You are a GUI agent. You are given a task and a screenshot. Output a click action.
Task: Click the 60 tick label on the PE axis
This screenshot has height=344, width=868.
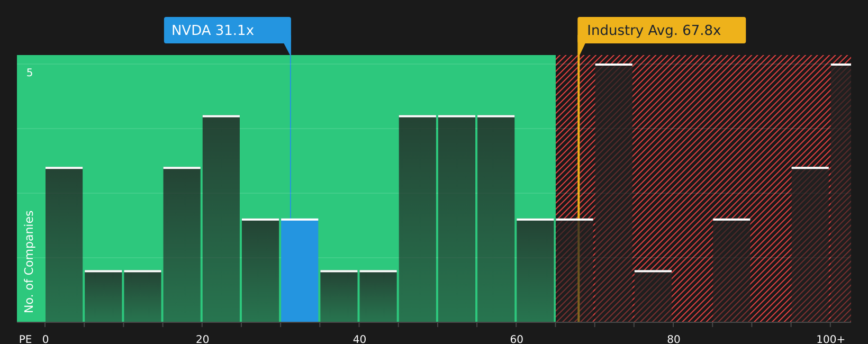(517, 339)
